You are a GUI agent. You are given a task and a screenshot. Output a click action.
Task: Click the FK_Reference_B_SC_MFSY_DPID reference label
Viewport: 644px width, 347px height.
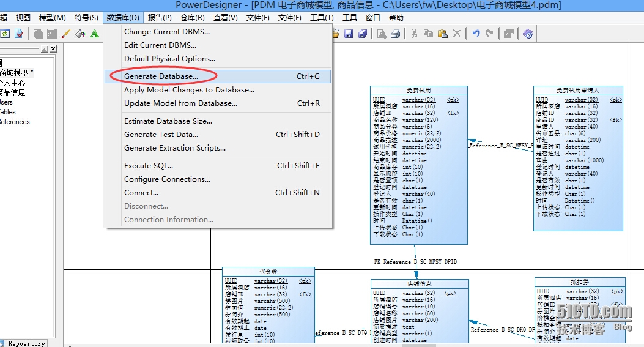tap(415, 261)
